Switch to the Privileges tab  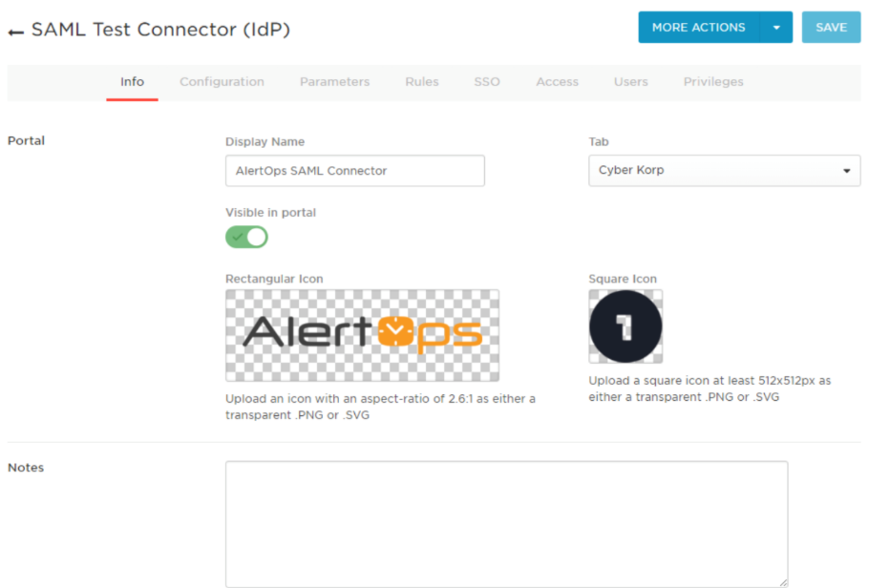[713, 81]
